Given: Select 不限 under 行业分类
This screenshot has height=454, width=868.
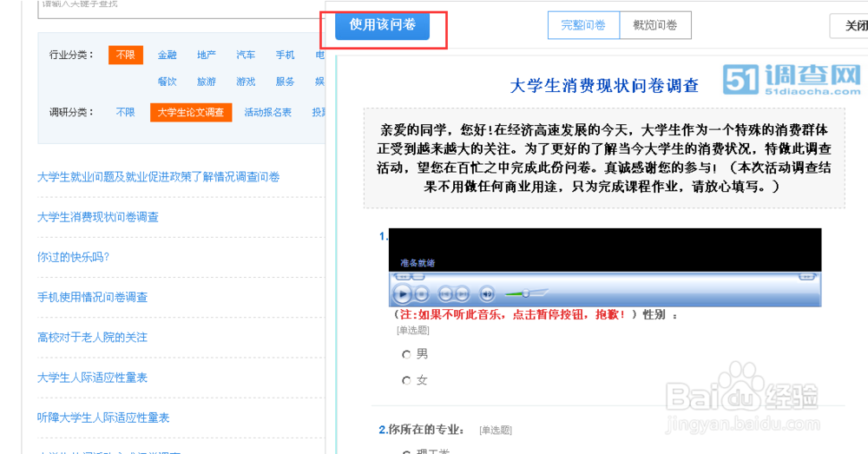Looking at the screenshot, I should (126, 55).
